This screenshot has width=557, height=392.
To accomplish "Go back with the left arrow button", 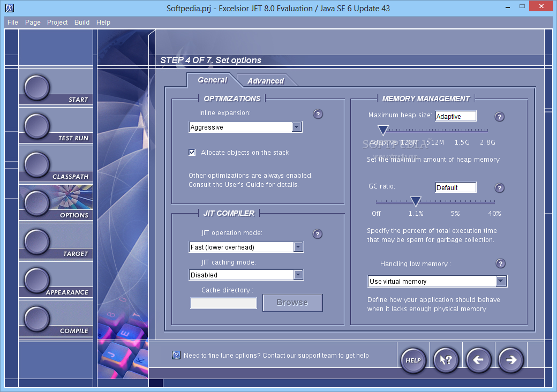I will coord(478,360).
